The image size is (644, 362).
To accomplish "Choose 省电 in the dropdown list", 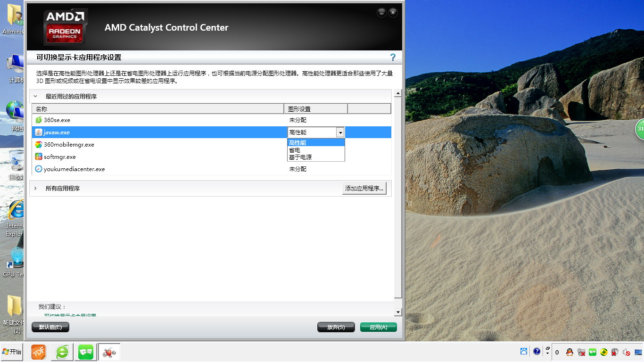I will pos(316,150).
